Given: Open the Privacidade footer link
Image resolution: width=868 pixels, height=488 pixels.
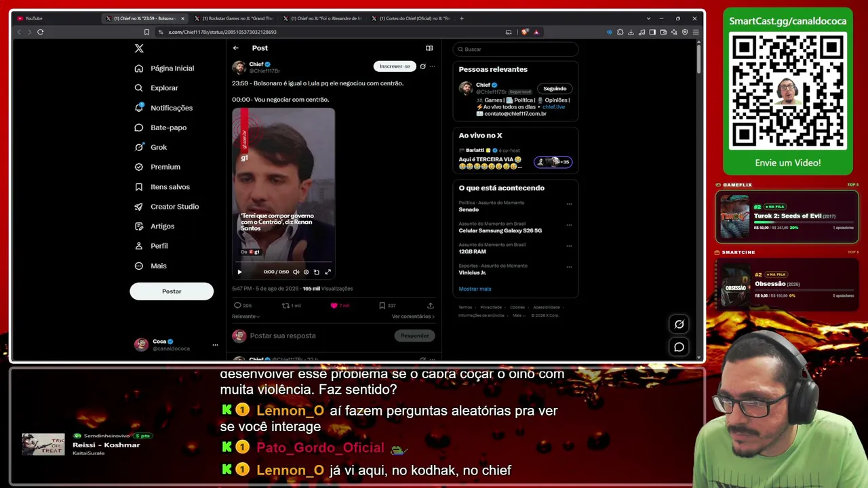Looking at the screenshot, I should coord(491,307).
